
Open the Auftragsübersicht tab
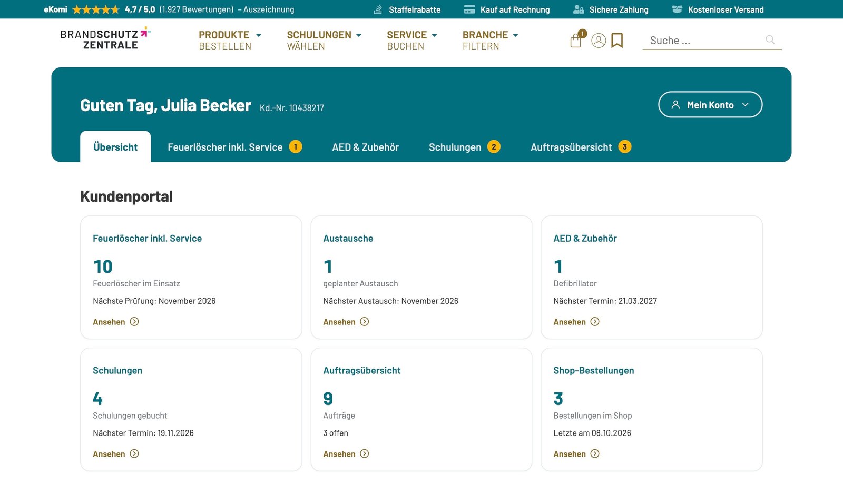pyautogui.click(x=581, y=147)
